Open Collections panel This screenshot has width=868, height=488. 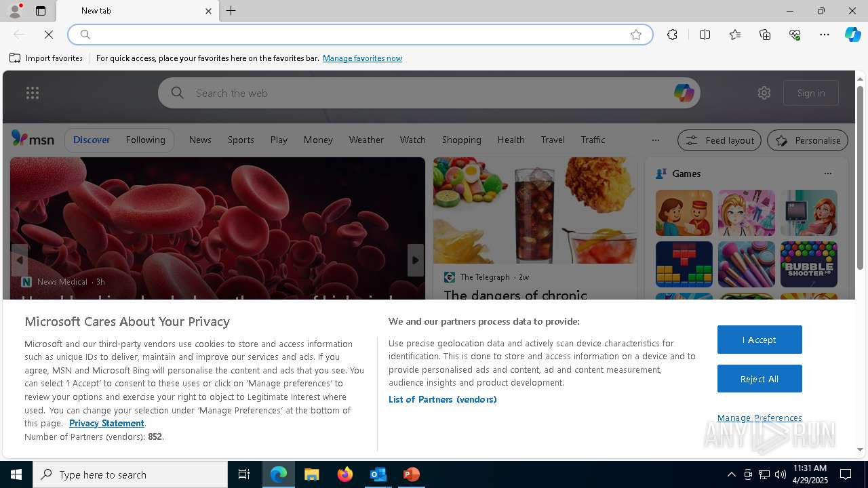pyautogui.click(x=765, y=35)
